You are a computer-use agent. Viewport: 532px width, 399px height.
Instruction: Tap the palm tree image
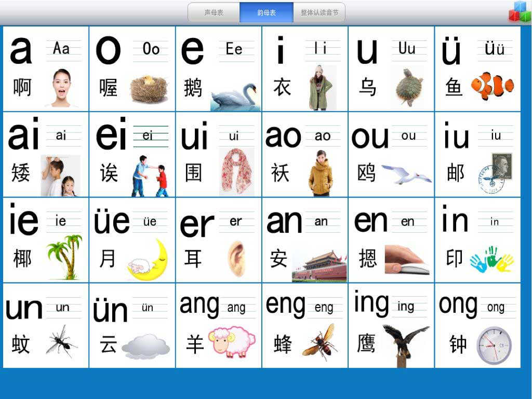point(65,257)
